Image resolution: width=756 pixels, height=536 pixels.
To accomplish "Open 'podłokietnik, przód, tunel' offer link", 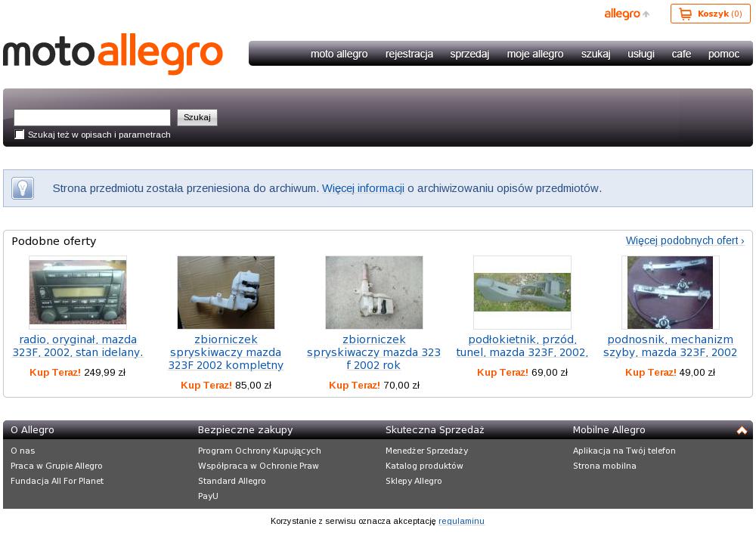I will pos(522,346).
